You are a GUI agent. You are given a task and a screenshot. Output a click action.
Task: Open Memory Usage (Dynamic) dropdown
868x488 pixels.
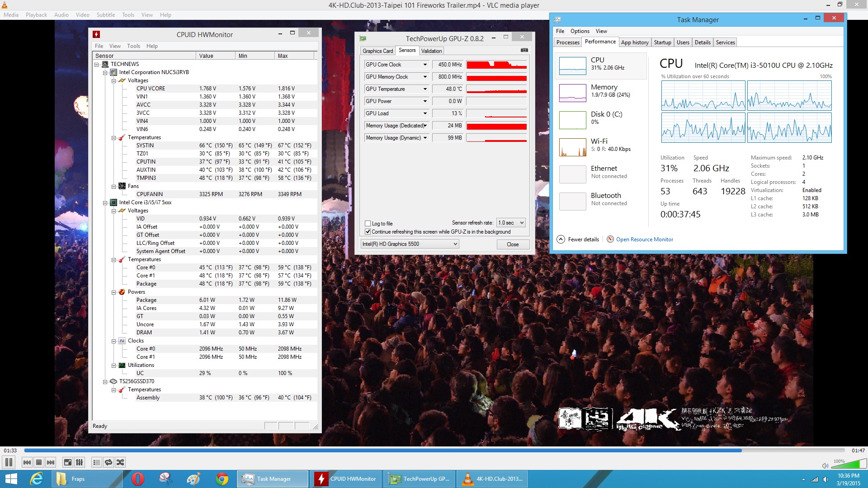425,138
